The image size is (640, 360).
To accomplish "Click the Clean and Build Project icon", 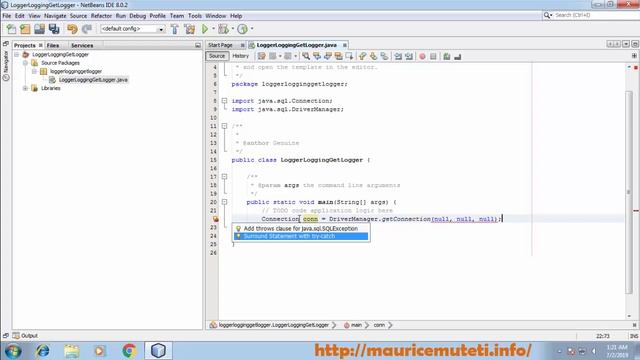I will (x=190, y=29).
